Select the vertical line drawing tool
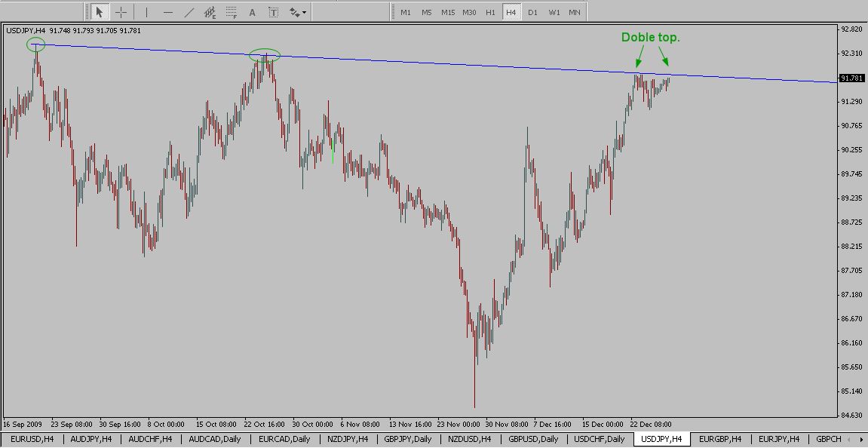This screenshot has height=448, width=868. (x=146, y=12)
